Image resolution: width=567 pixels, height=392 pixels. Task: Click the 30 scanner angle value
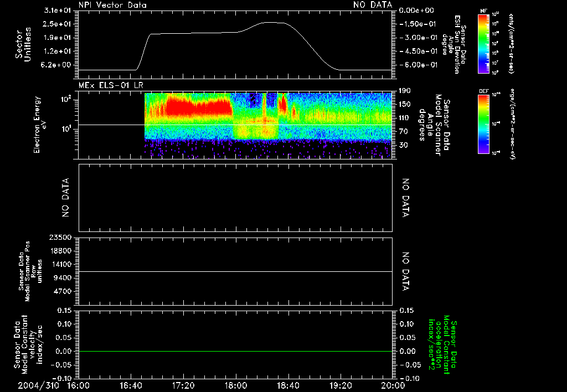[404, 145]
